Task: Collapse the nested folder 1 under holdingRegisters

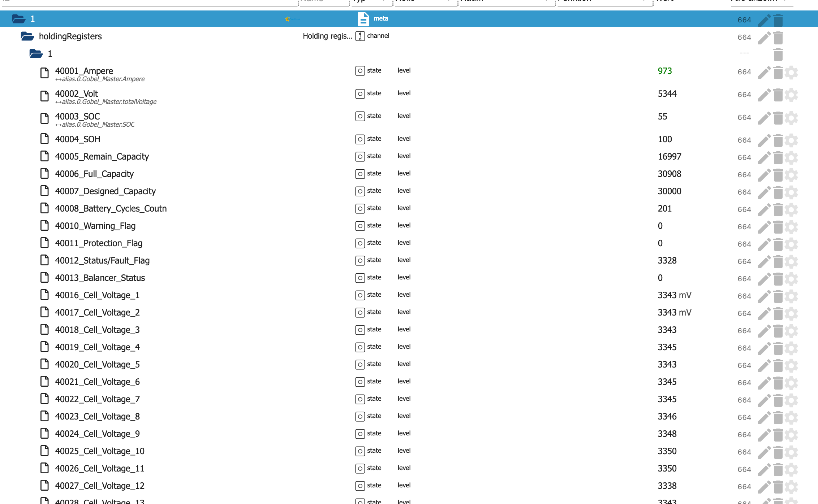Action: 36,53
